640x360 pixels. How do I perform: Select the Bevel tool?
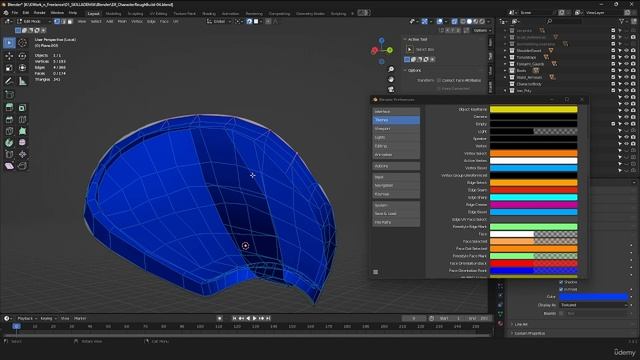(9, 119)
